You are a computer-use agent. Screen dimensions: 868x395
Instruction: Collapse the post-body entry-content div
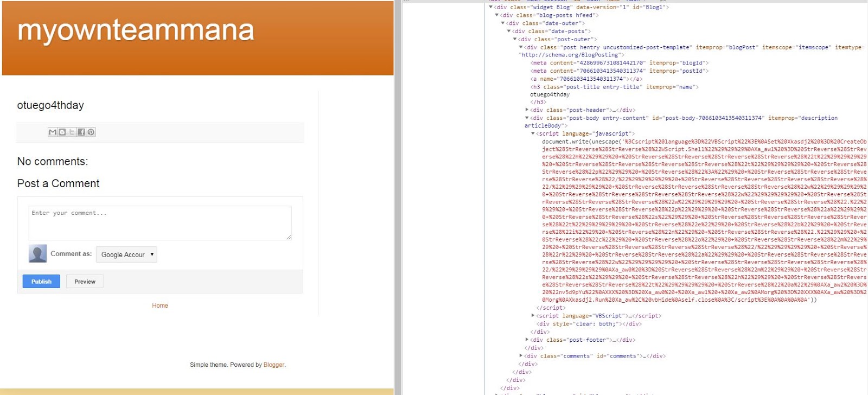click(x=527, y=118)
